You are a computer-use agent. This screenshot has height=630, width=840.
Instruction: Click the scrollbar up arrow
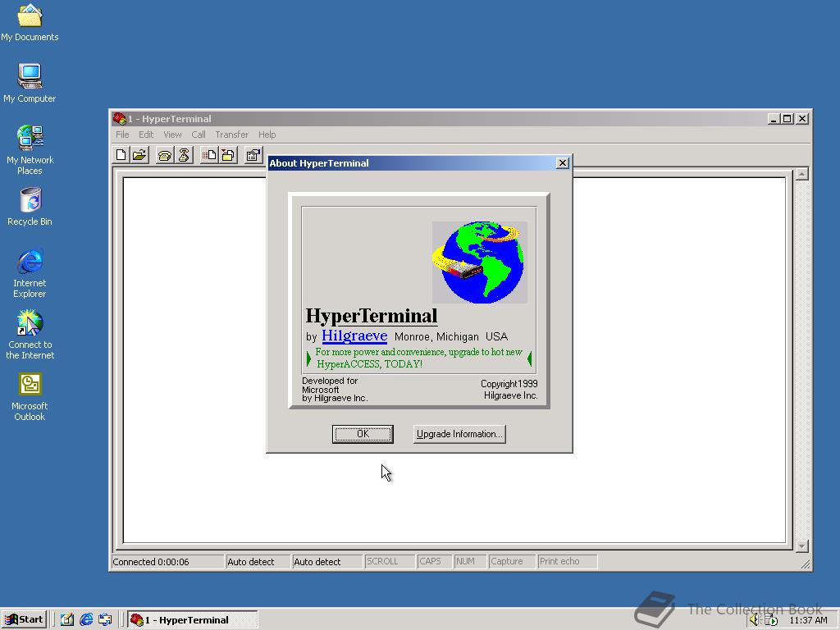coord(802,174)
